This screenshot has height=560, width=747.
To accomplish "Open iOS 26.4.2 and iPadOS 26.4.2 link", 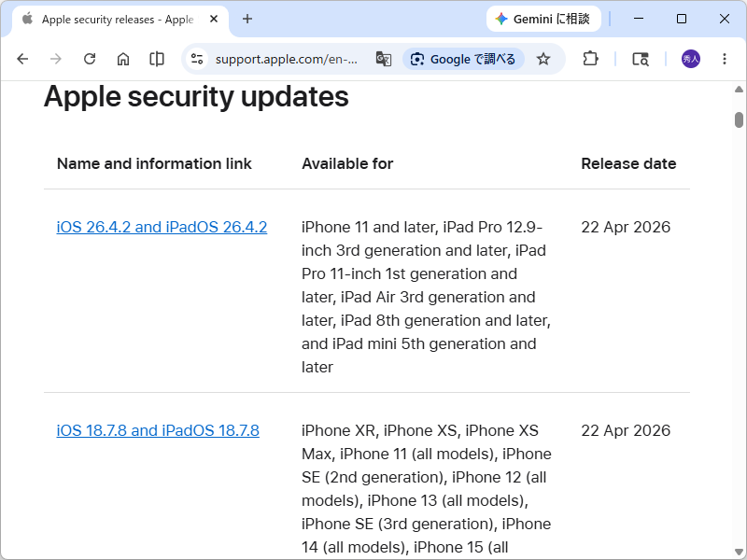I will click(162, 227).
